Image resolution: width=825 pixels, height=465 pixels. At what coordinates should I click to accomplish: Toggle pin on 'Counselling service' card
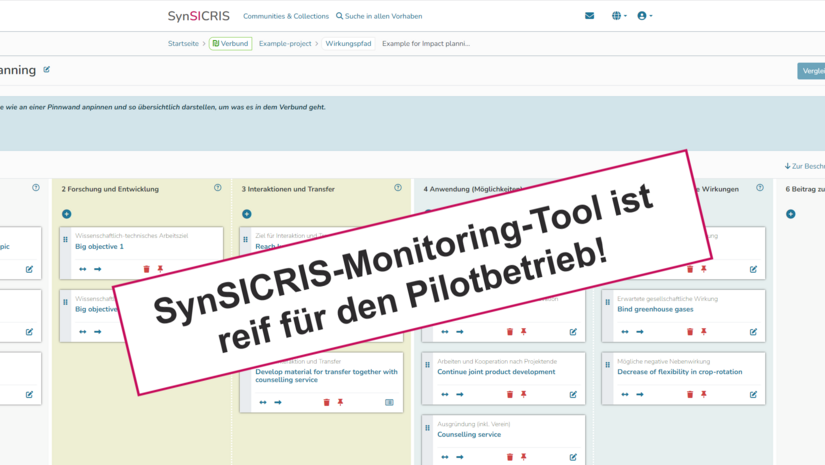[524, 457]
